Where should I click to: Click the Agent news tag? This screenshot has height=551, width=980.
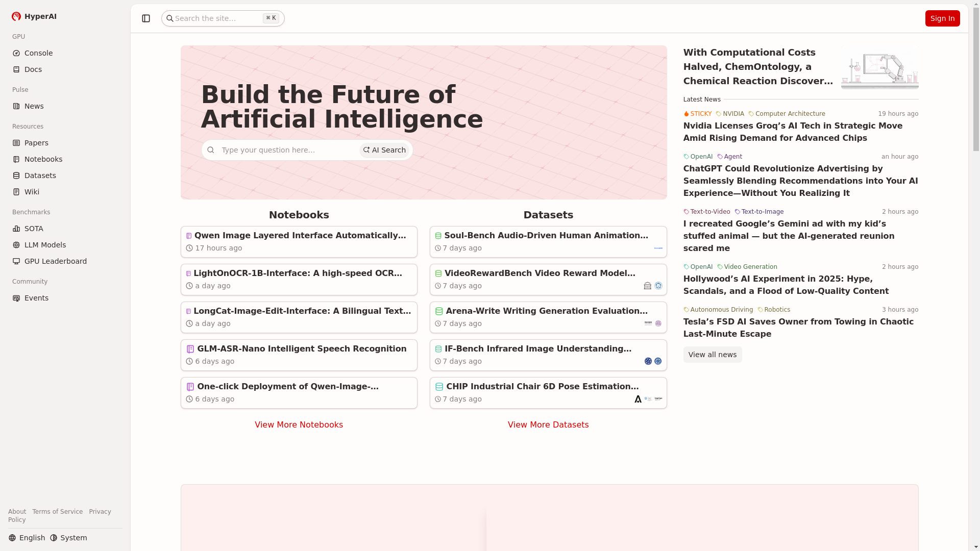[x=729, y=157]
